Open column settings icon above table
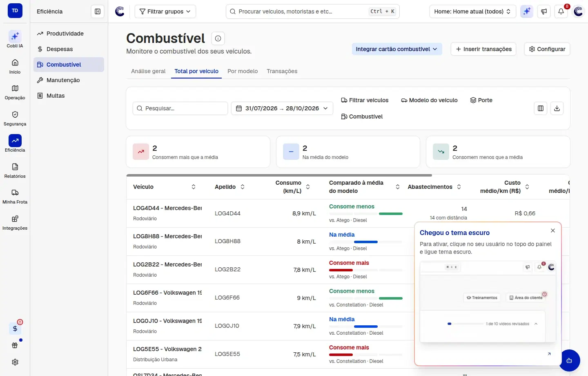Viewport: 588px width, 376px height. coord(541,108)
